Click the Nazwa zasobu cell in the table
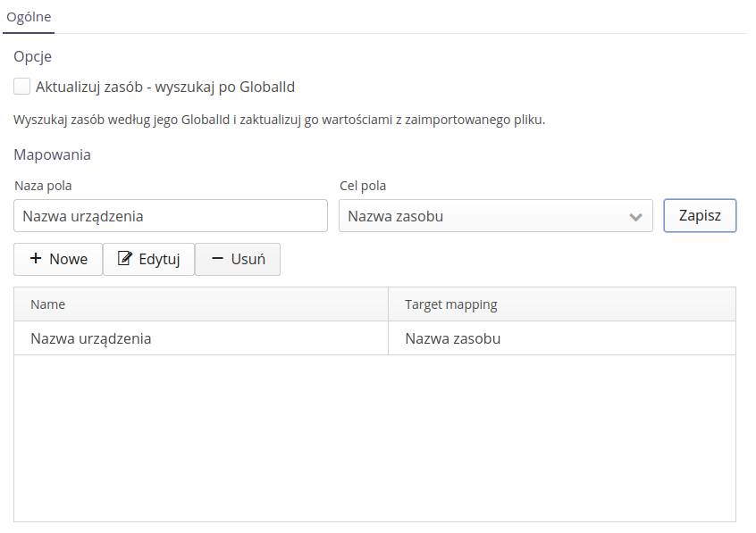756x533 pixels. pos(452,338)
